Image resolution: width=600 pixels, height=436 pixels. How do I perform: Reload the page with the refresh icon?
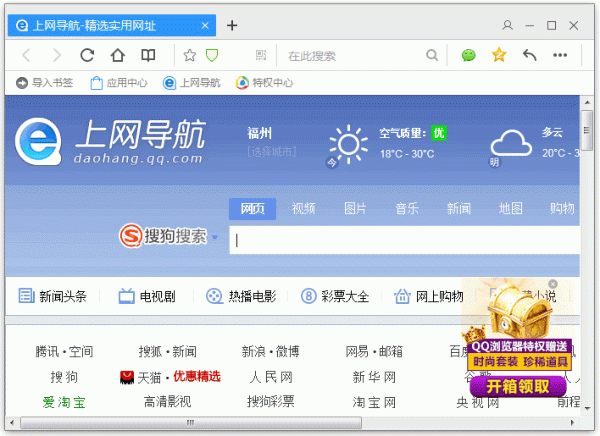click(87, 56)
